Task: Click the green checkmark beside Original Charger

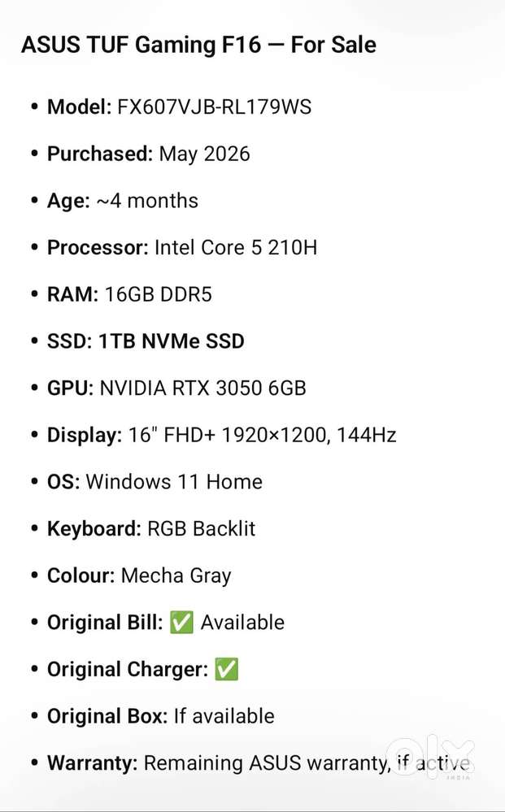Action: (x=226, y=669)
